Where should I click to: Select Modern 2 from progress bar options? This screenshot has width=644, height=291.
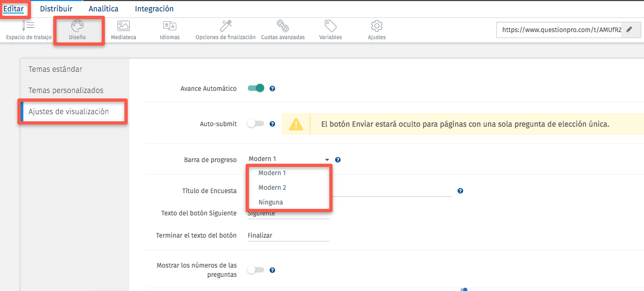click(x=272, y=188)
